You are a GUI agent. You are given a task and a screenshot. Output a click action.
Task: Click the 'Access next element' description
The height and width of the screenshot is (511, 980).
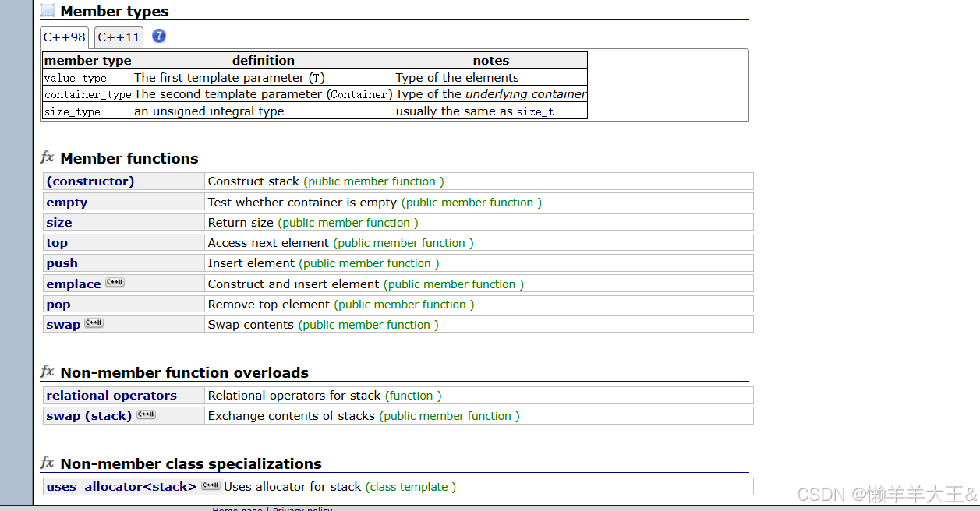(x=268, y=243)
